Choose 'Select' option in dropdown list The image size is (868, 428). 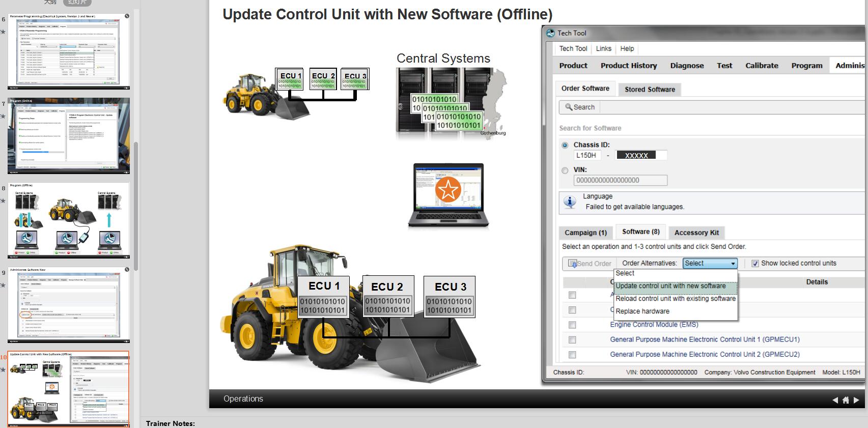click(676, 273)
